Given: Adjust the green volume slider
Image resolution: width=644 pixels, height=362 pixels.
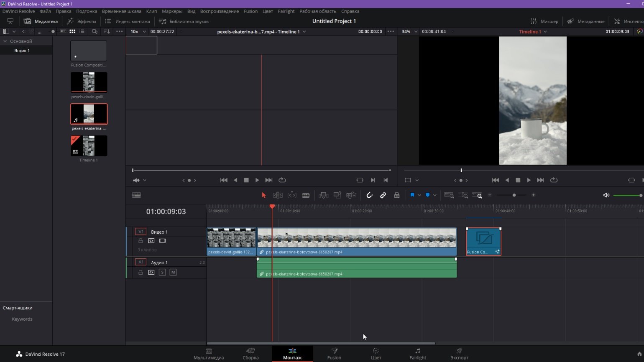Looking at the screenshot, I should [x=628, y=195].
